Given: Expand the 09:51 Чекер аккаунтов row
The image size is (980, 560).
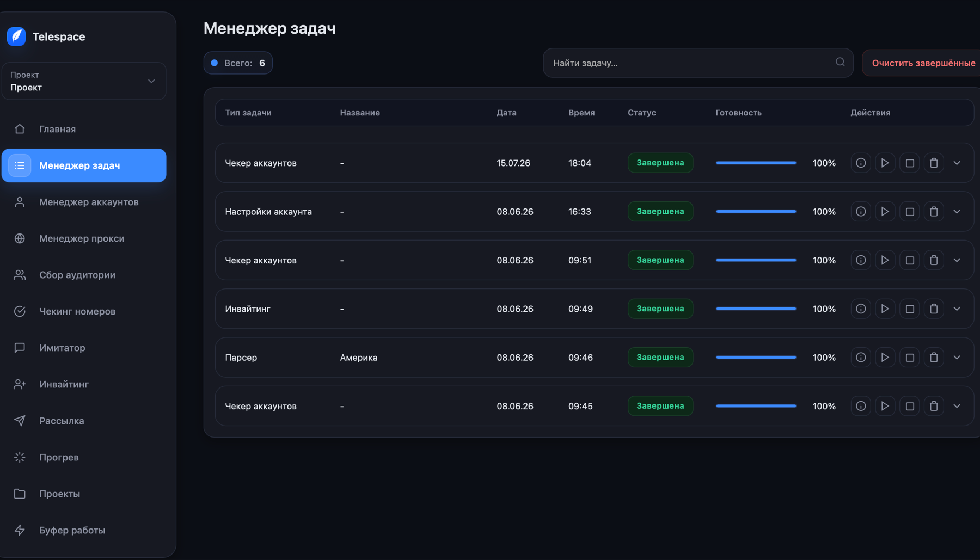Looking at the screenshot, I should pos(957,260).
